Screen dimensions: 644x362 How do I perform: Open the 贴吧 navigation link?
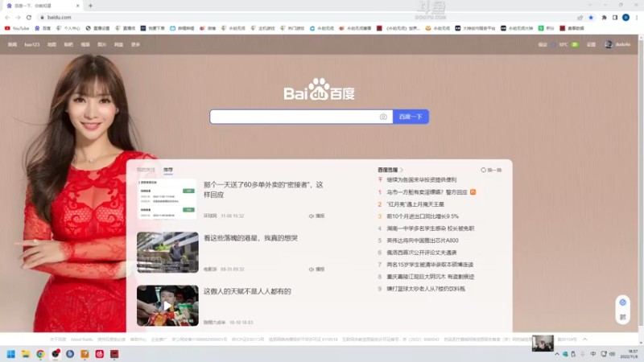click(x=68, y=44)
